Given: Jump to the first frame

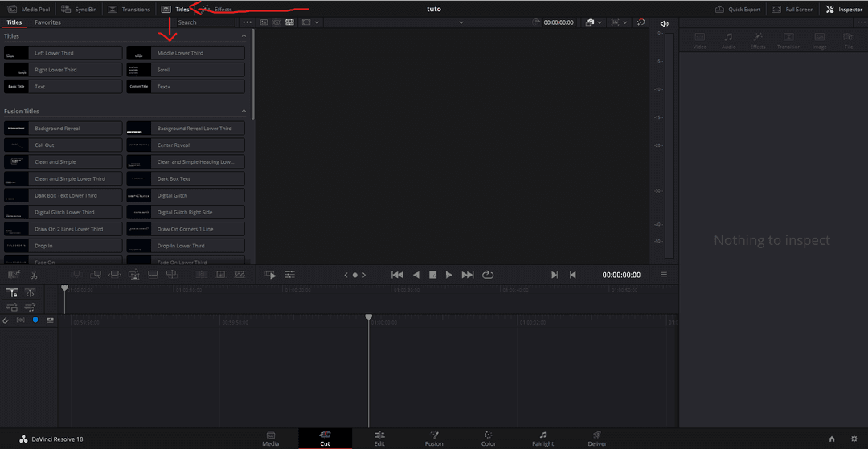Looking at the screenshot, I should [397, 275].
